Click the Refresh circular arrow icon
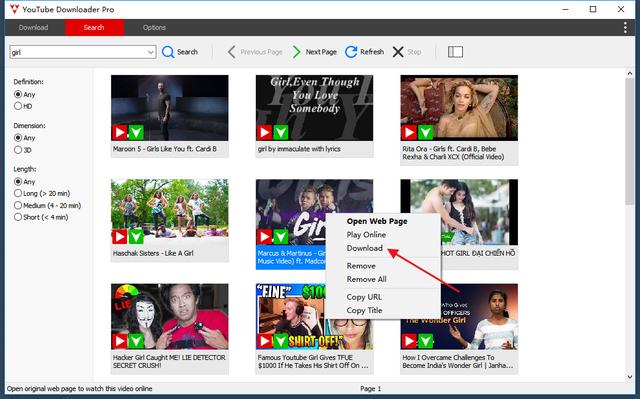This screenshot has width=640, height=399. point(351,52)
